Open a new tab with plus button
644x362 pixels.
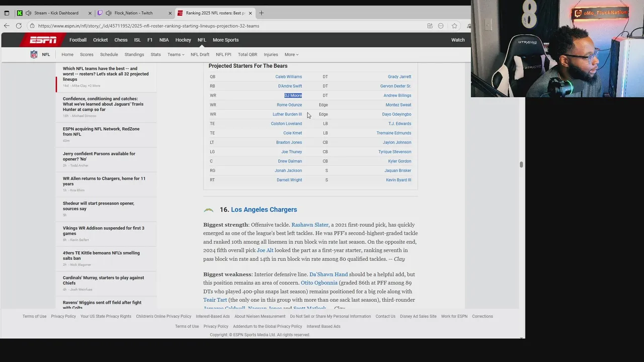pyautogui.click(x=261, y=13)
